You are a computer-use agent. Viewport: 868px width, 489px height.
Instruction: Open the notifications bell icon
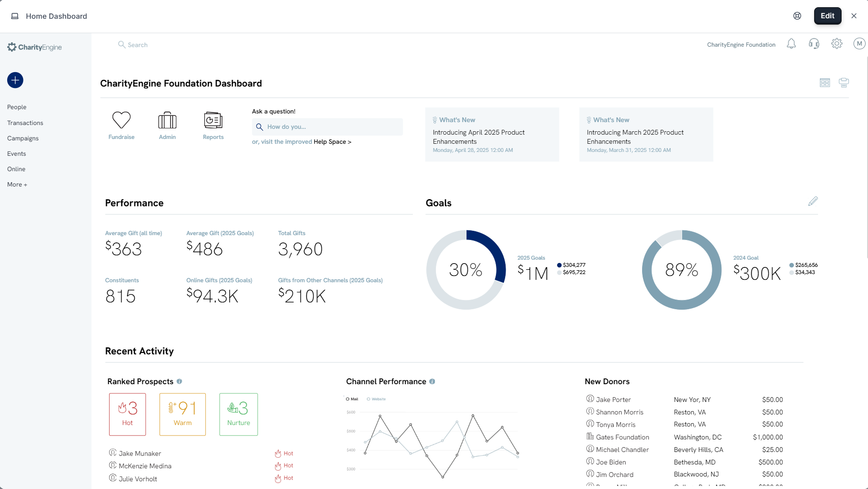point(791,44)
